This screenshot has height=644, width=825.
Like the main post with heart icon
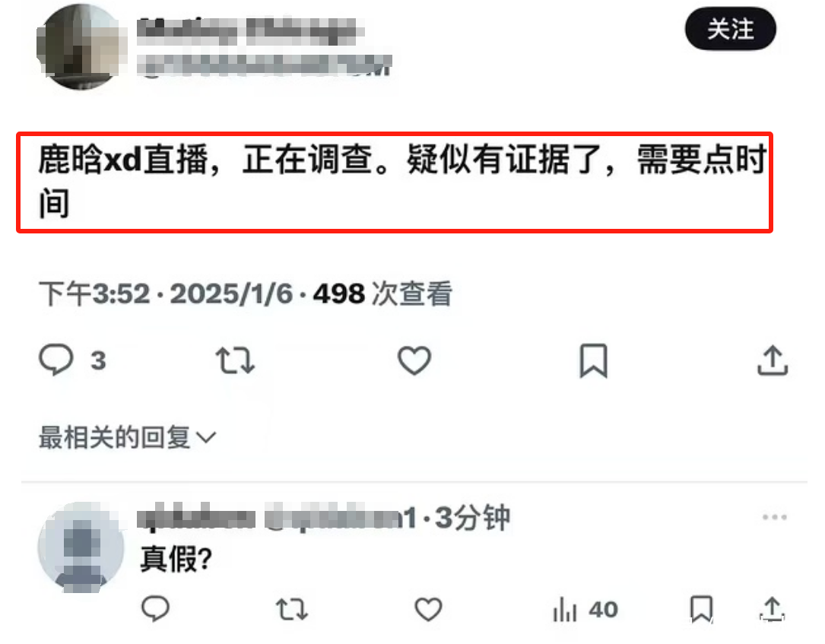[414, 360]
